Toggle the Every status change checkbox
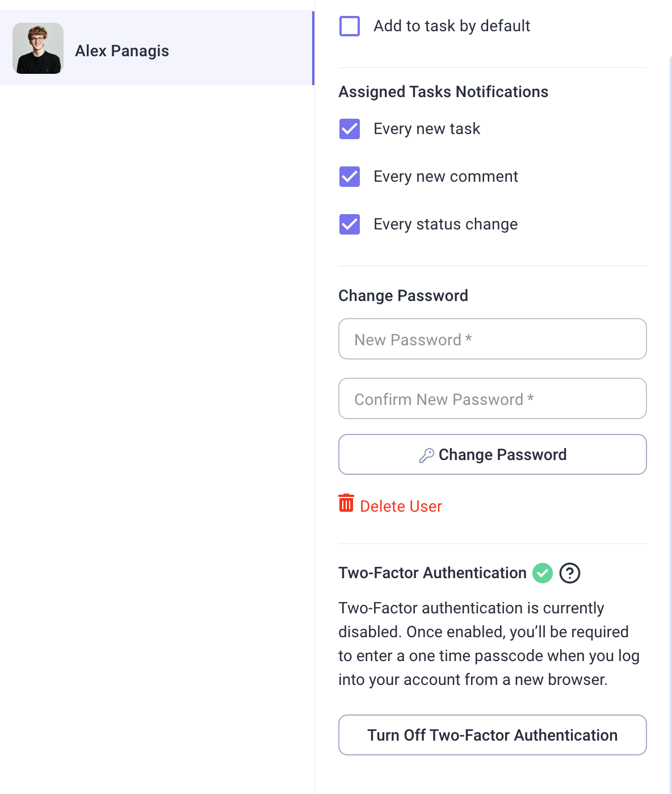The width and height of the screenshot is (672, 794). tap(350, 224)
